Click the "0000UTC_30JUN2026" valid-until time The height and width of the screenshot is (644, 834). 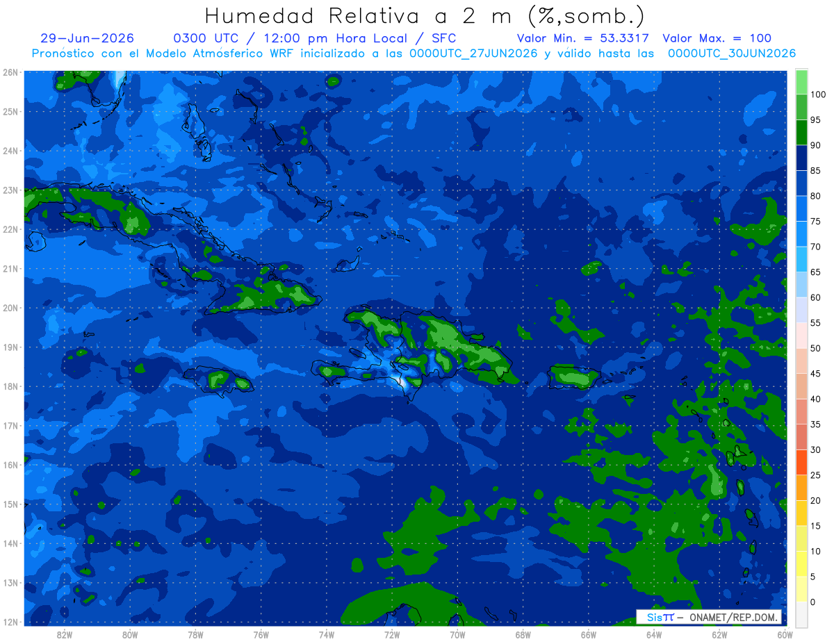pyautogui.click(x=732, y=53)
